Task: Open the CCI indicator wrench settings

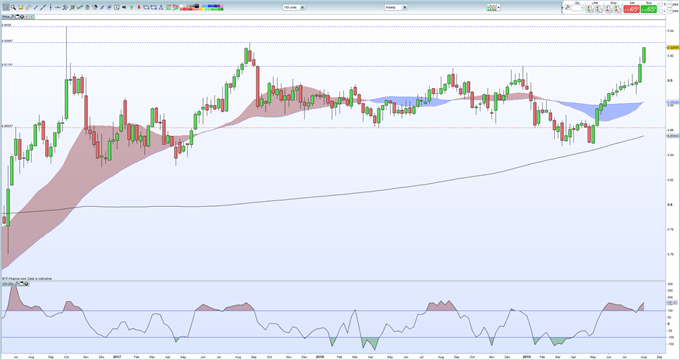Action: [x=17, y=284]
